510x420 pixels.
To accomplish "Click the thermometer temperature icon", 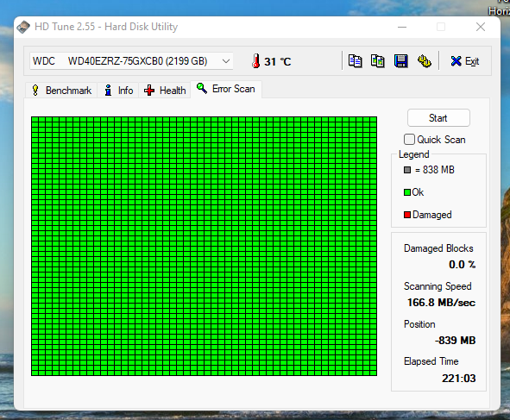I will [256, 60].
